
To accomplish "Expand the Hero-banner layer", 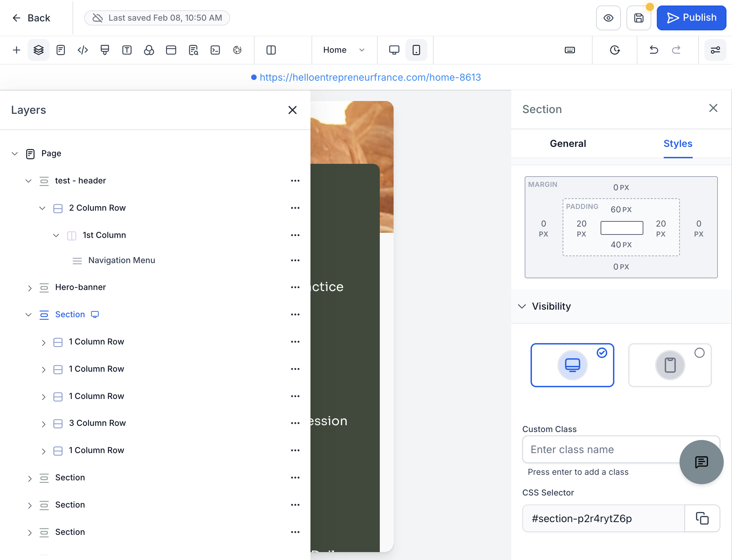I will coord(30,288).
